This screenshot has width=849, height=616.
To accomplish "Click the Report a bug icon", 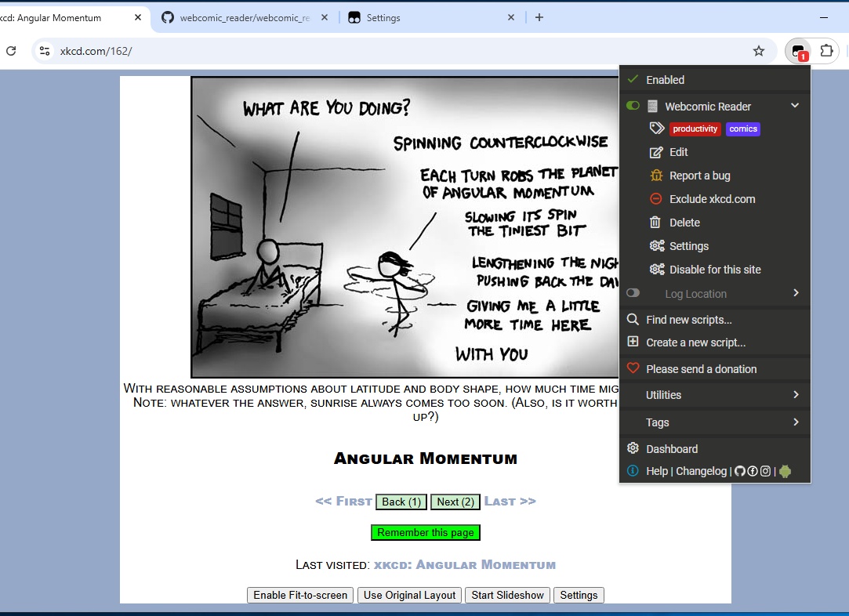I will (x=655, y=176).
